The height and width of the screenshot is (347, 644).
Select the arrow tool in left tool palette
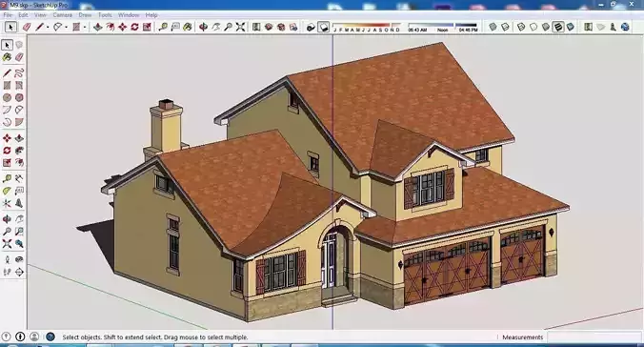pos(7,45)
